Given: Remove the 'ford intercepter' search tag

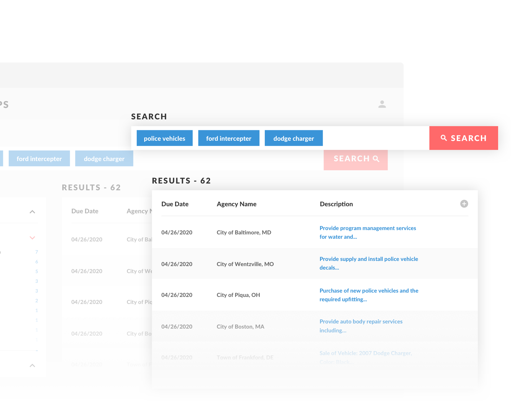Looking at the screenshot, I should (x=229, y=138).
